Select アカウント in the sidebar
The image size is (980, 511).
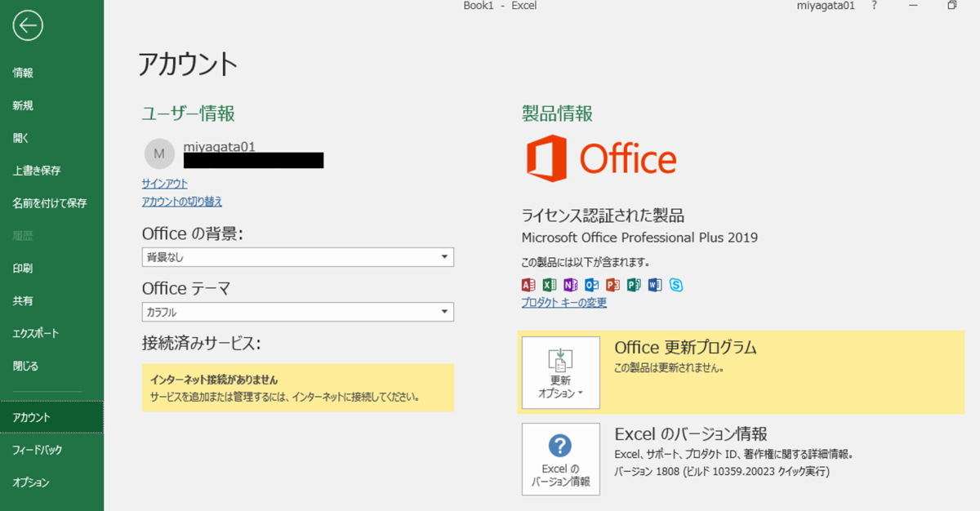pos(51,417)
